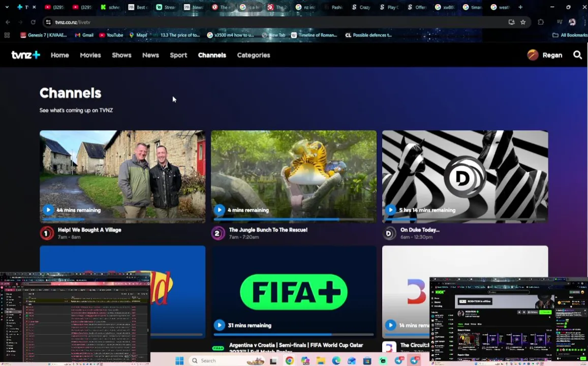Switch to the 'Offers' browser tab
This screenshot has width=588, height=366.
(x=417, y=7)
